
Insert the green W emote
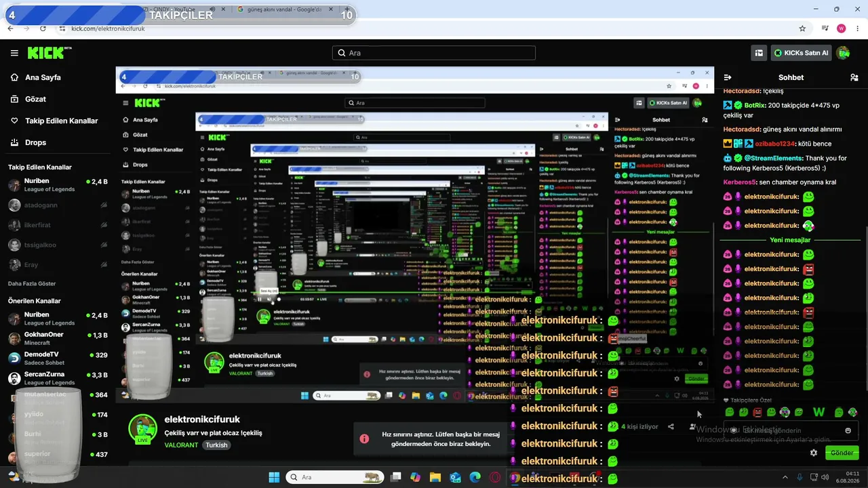(x=818, y=412)
